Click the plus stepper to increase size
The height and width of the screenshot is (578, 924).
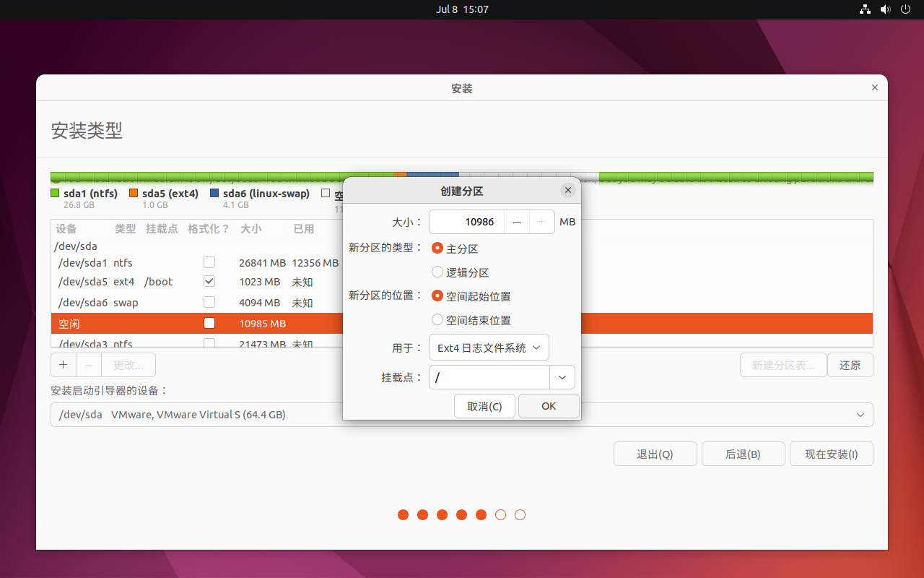[x=542, y=222]
